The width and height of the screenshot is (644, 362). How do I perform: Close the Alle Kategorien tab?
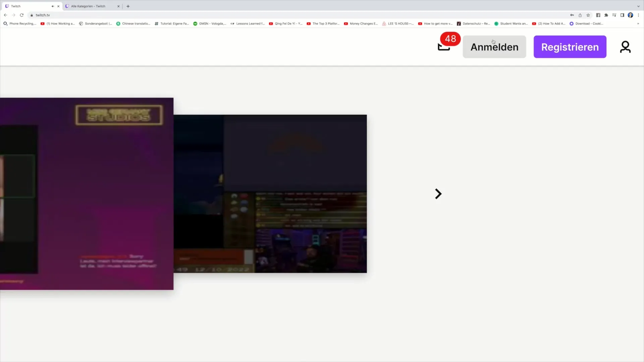118,6
